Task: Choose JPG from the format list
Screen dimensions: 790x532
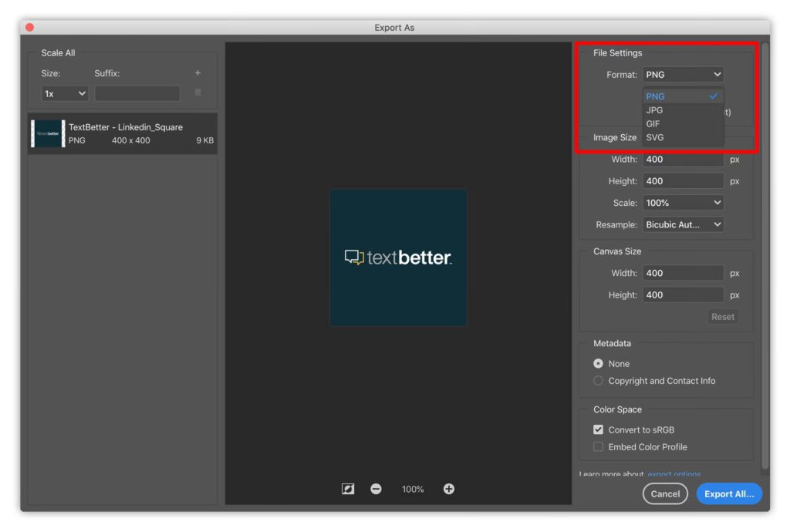Action: click(x=655, y=110)
